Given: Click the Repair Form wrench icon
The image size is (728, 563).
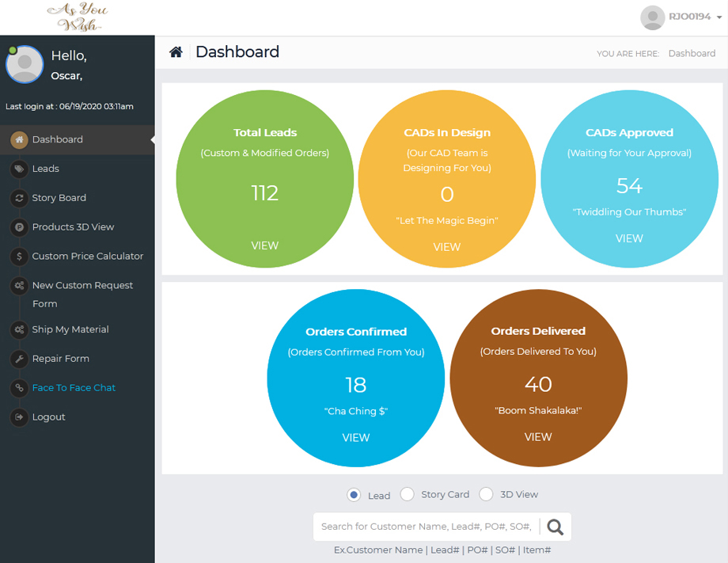Looking at the screenshot, I should (19, 359).
